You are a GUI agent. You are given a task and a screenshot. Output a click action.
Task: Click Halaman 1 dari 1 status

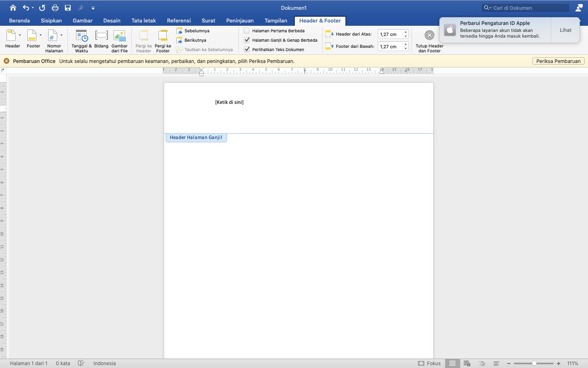[x=29, y=363]
